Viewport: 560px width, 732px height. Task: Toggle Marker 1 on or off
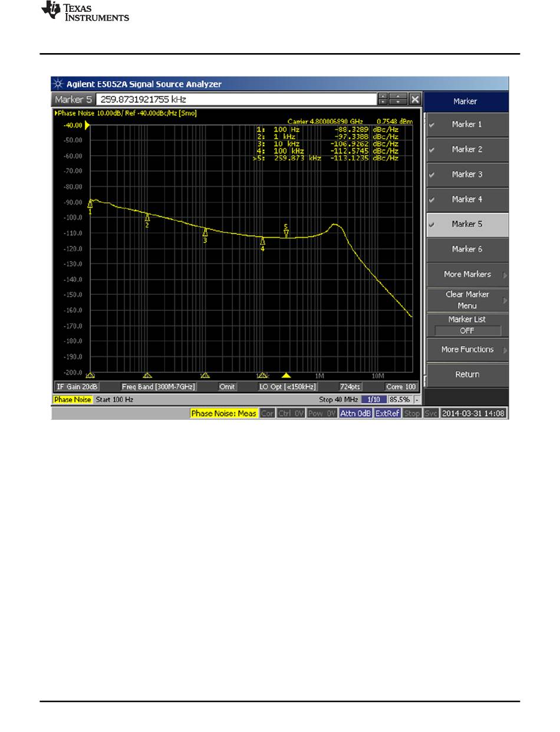click(x=467, y=124)
